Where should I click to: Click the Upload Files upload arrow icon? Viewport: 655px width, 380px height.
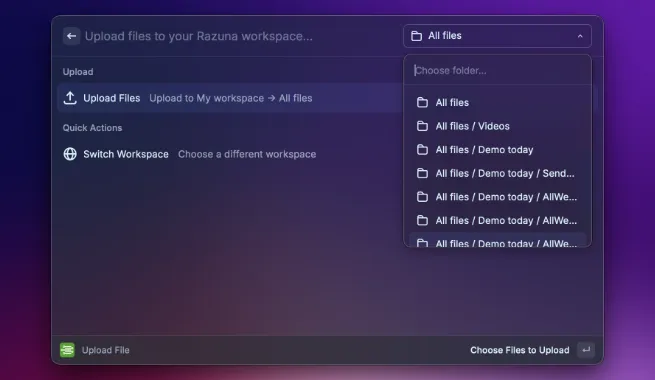tap(70, 98)
